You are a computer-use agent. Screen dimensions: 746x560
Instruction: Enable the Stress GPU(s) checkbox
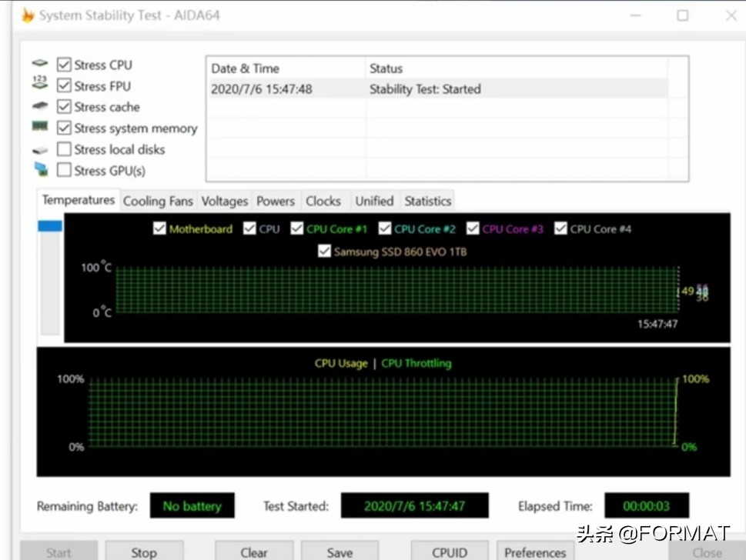pos(64,170)
